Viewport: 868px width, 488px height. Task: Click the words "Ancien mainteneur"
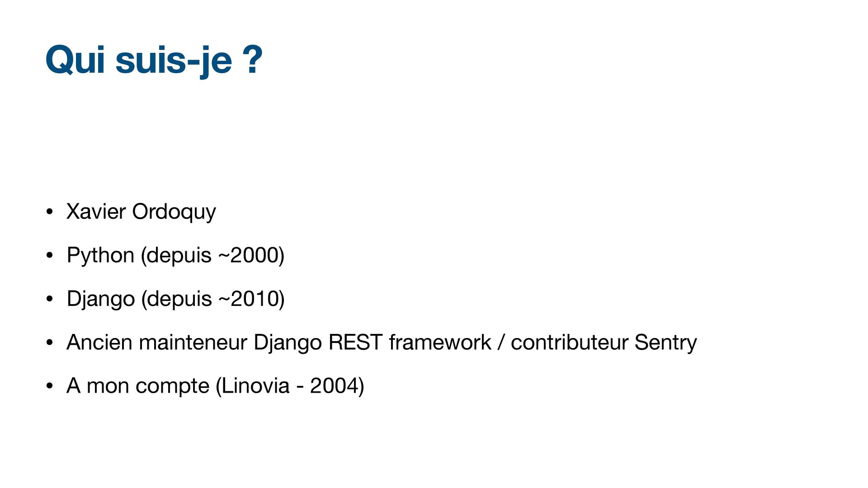tap(156, 342)
